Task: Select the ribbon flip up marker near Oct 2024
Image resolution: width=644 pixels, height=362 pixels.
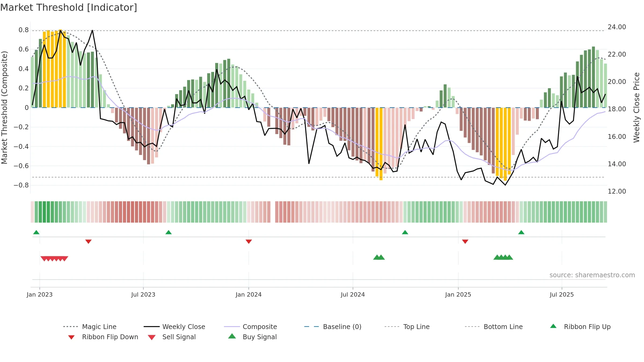Action: tap(405, 232)
